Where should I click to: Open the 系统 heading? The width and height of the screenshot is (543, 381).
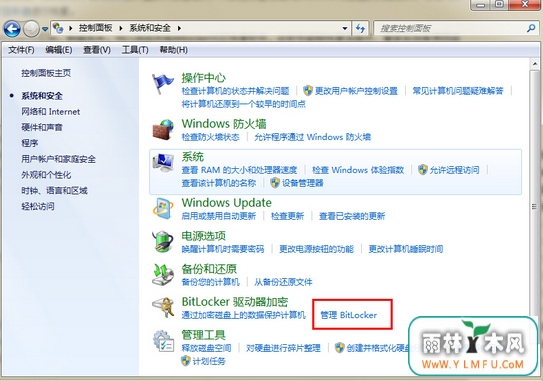[x=193, y=157]
